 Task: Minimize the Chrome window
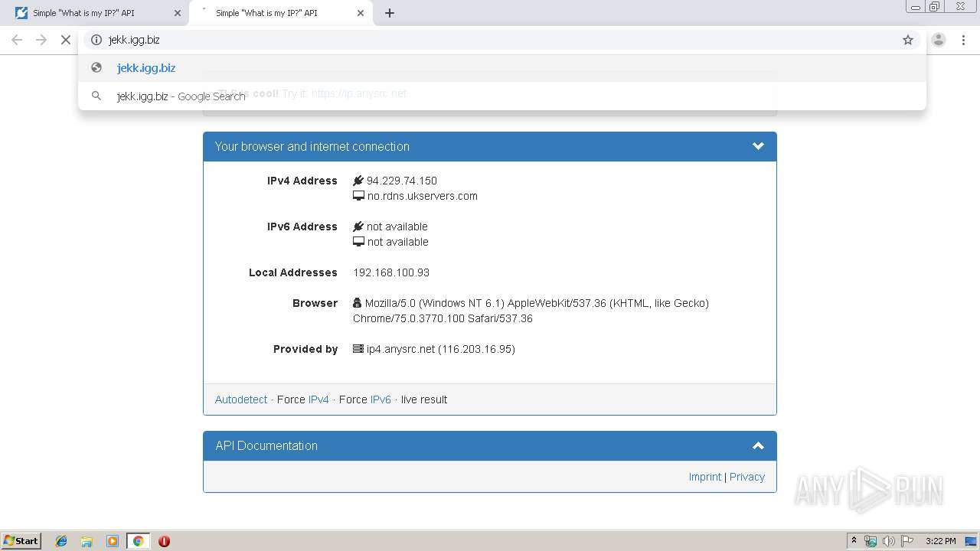click(x=915, y=6)
